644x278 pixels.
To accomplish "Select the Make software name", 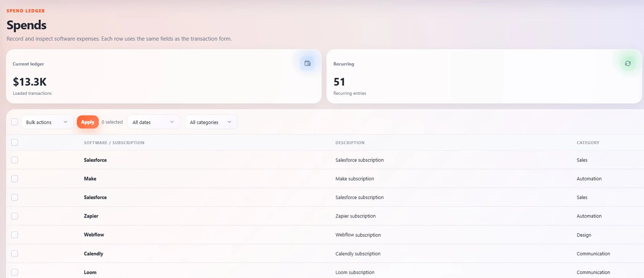I will tap(90, 179).
